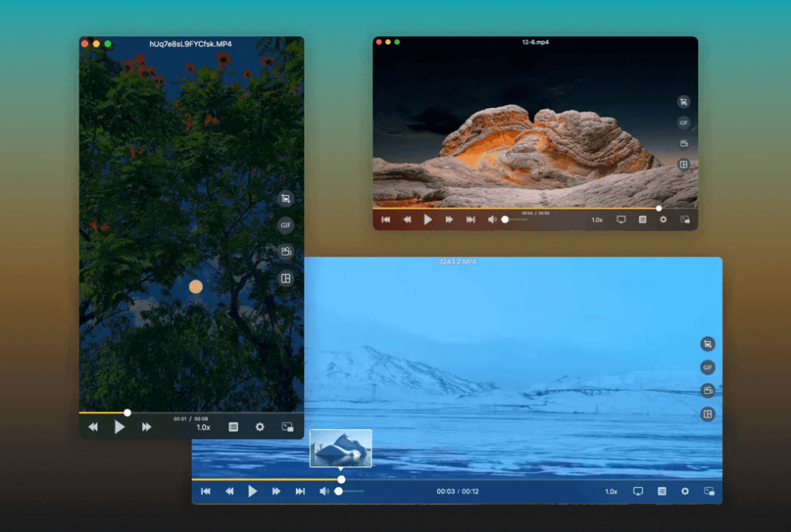Fast forward the 12-6.mp4 video

(449, 219)
